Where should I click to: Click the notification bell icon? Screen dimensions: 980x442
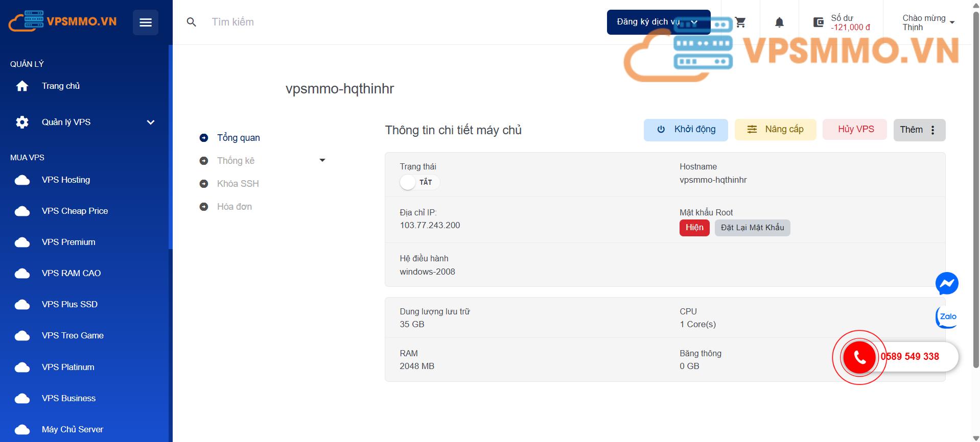pyautogui.click(x=779, y=22)
